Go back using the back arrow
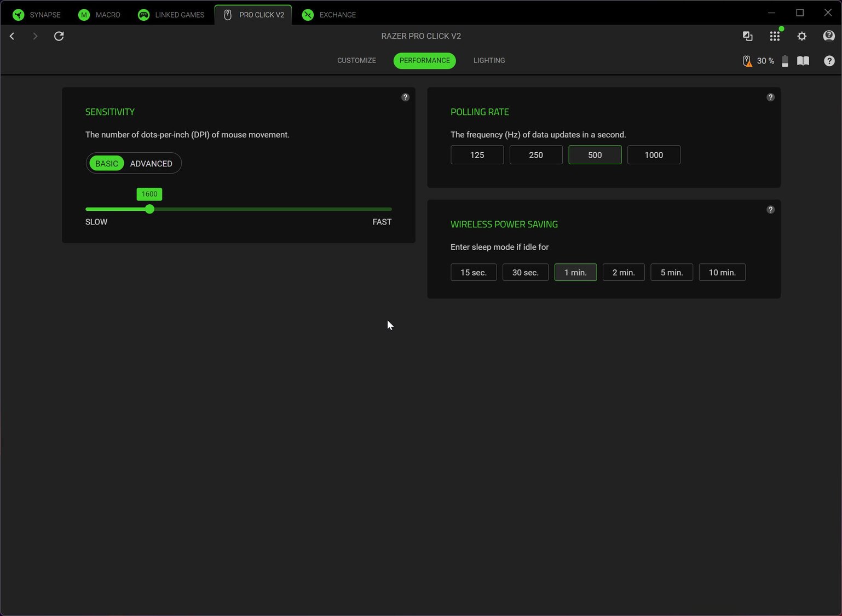Viewport: 842px width, 616px height. [x=12, y=36]
